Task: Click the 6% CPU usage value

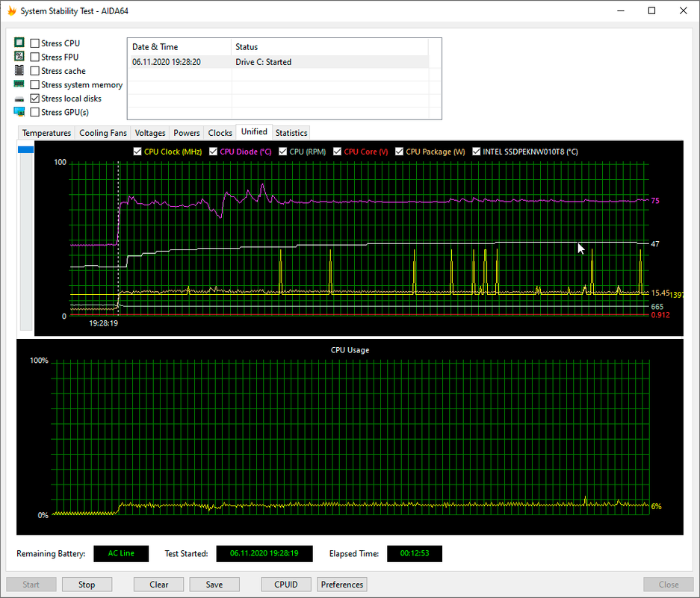Action: [x=656, y=506]
